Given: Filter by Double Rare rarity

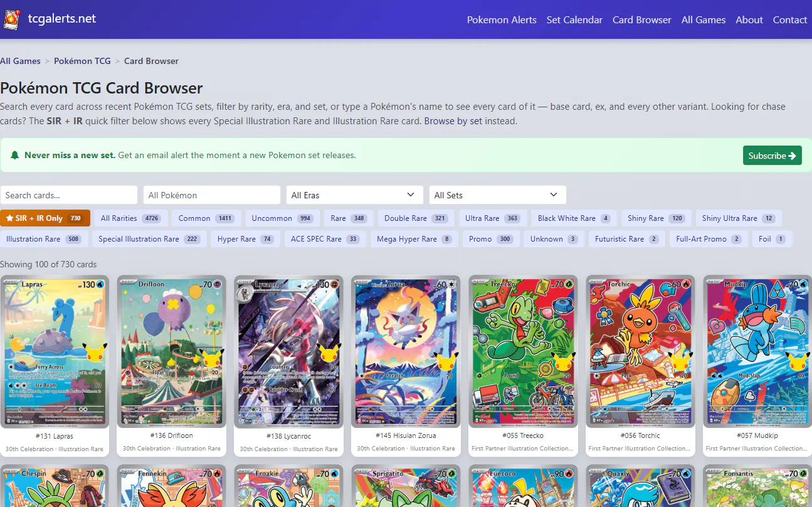Looking at the screenshot, I should point(416,218).
